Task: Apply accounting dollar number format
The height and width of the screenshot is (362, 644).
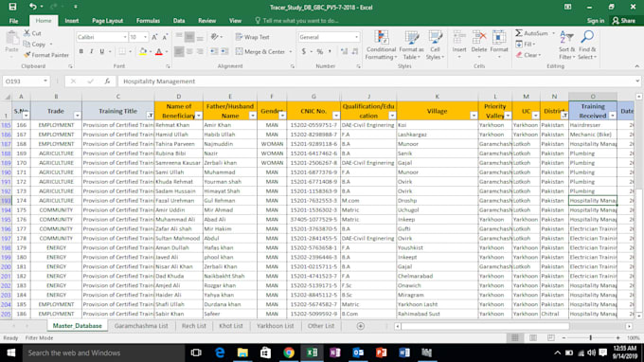Action: [303, 51]
